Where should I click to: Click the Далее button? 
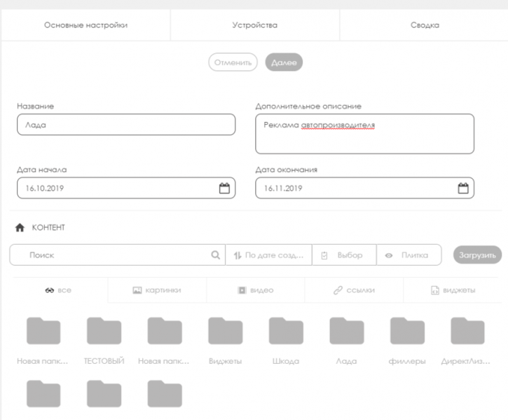coord(284,62)
